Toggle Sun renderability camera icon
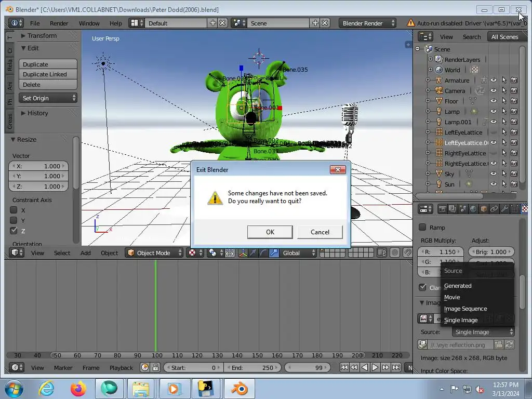532x399 pixels. click(x=514, y=184)
